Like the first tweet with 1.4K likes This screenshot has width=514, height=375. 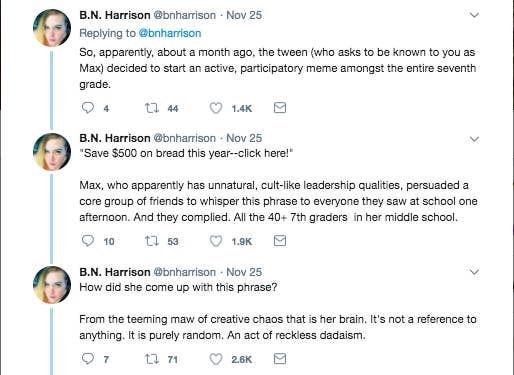tap(216, 108)
